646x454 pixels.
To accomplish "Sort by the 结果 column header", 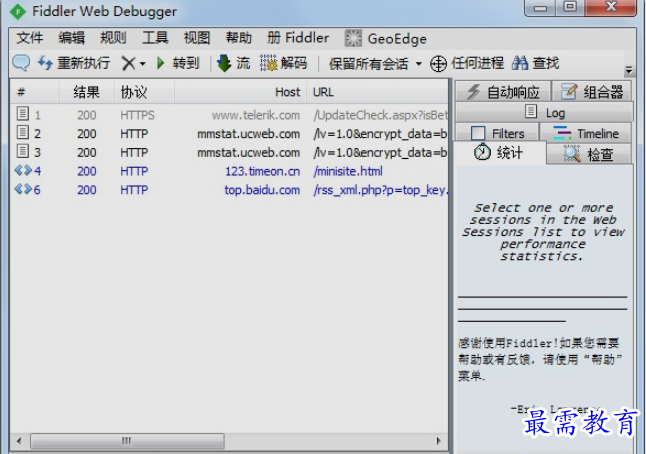I will click(87, 91).
